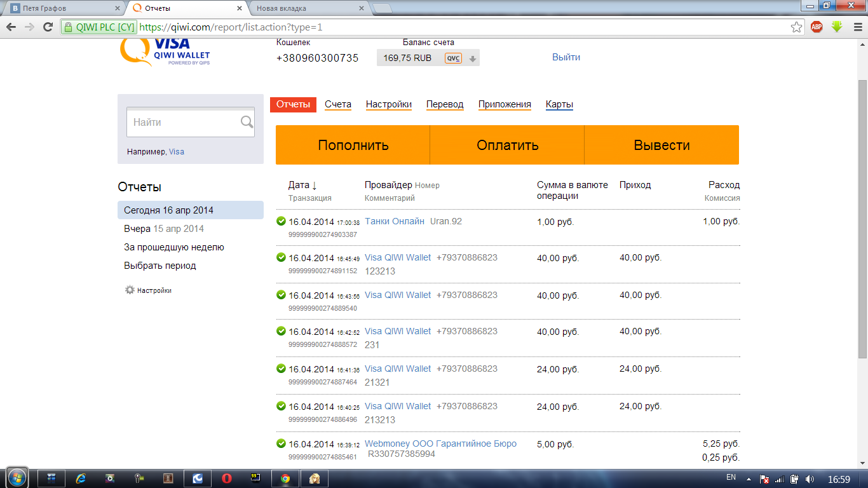This screenshot has width=868, height=488.
Task: Show hidden tray icons with the arrow
Action: [749, 478]
